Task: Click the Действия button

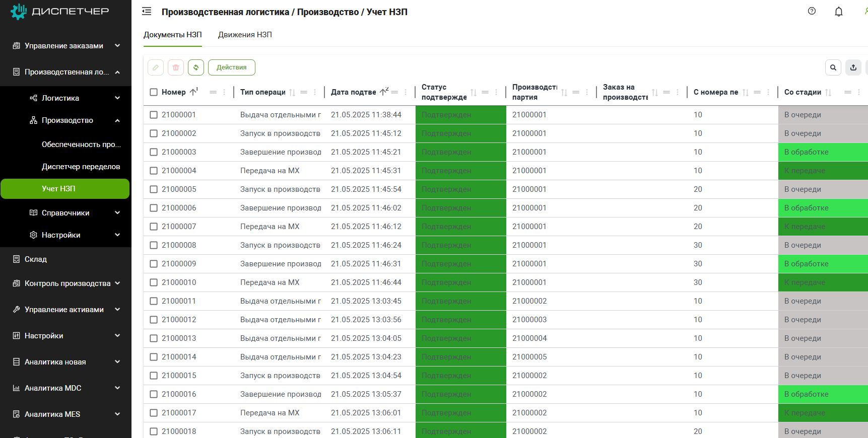Action: pyautogui.click(x=232, y=67)
